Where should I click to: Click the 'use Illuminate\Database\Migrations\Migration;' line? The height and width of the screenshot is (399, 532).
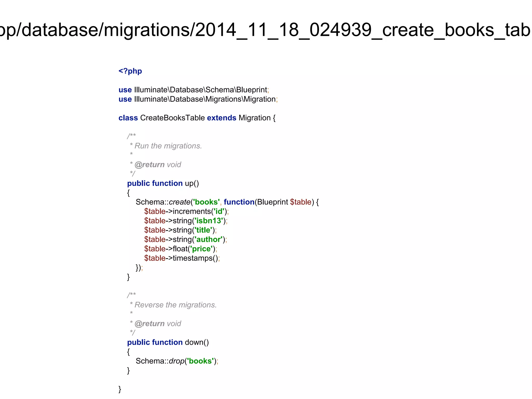[198, 99]
